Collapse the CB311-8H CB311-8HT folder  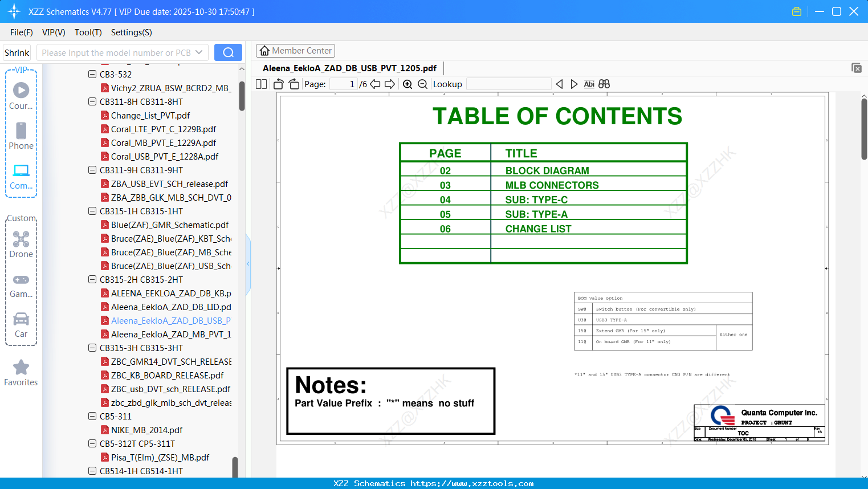pos(92,101)
